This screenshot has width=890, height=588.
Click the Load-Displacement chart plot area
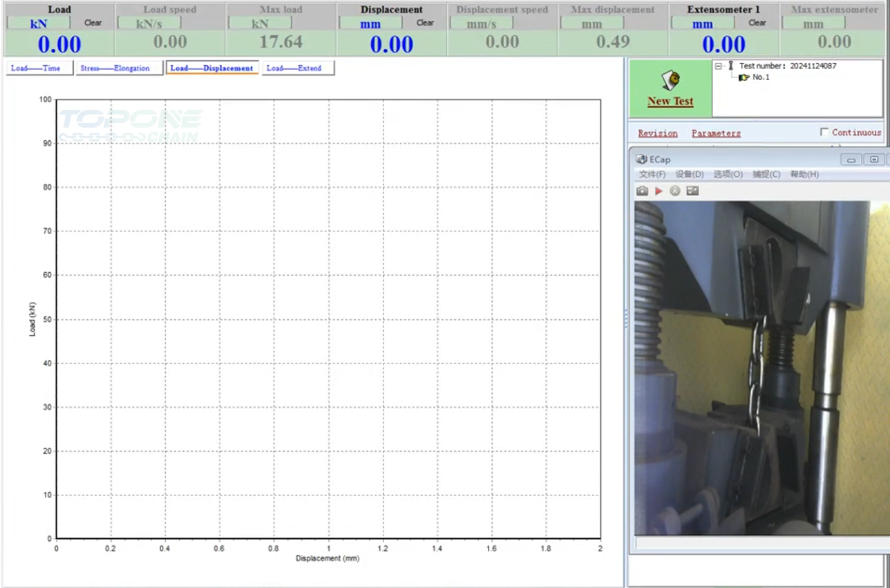pyautogui.click(x=328, y=319)
